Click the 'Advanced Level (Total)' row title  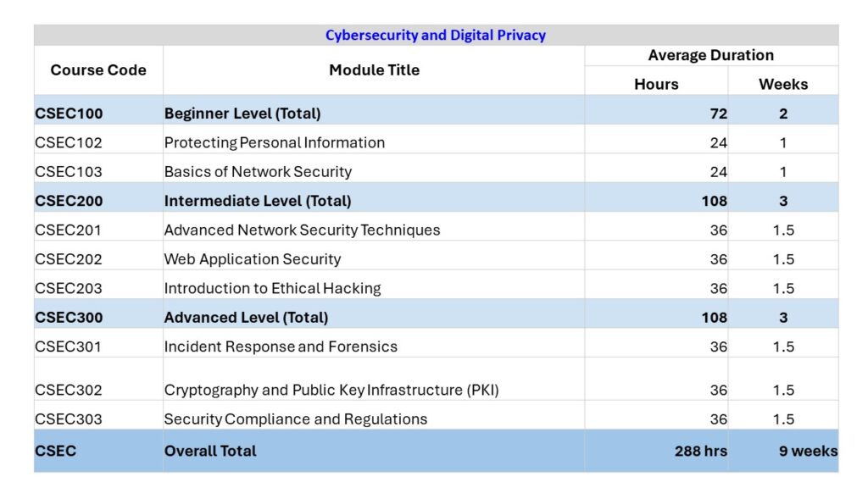(x=246, y=318)
